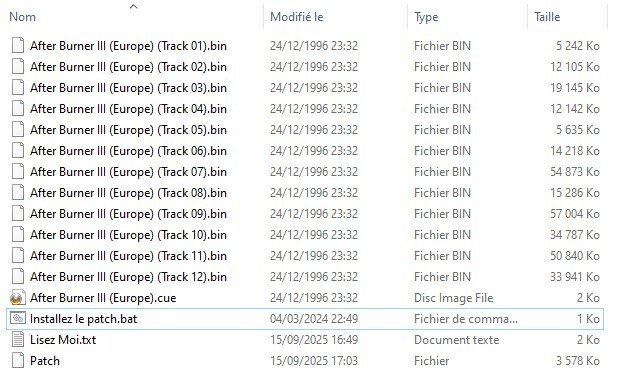Image resolution: width=625 pixels, height=378 pixels.
Task: Sort by the Taille column header
Action: coord(547,17)
